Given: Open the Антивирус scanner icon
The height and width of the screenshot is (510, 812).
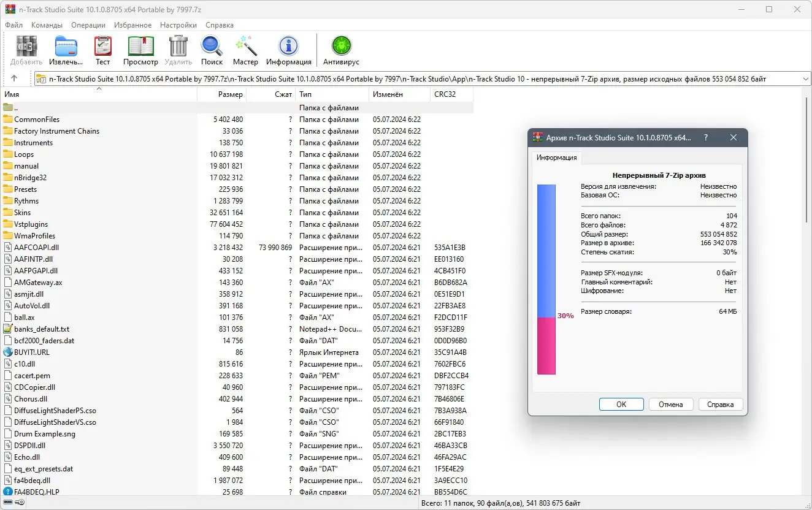Looking at the screenshot, I should [x=341, y=46].
